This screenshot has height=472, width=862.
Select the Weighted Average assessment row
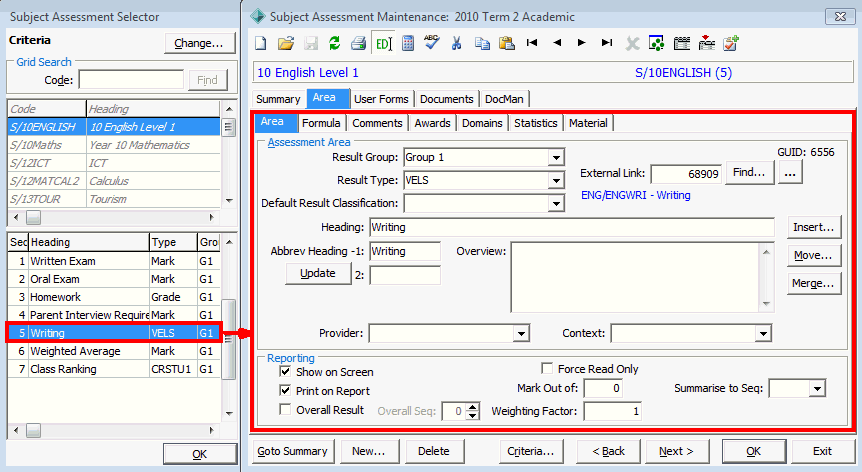(114, 351)
